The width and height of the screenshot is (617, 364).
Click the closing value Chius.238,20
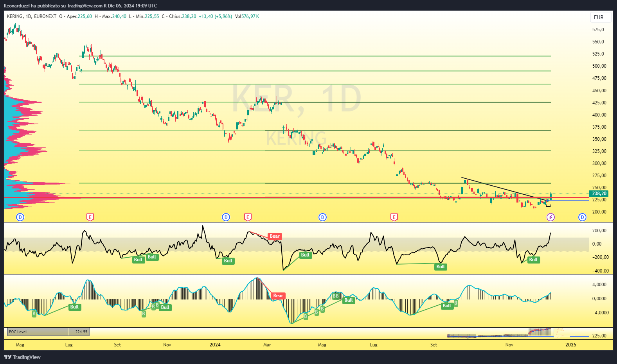(x=183, y=16)
